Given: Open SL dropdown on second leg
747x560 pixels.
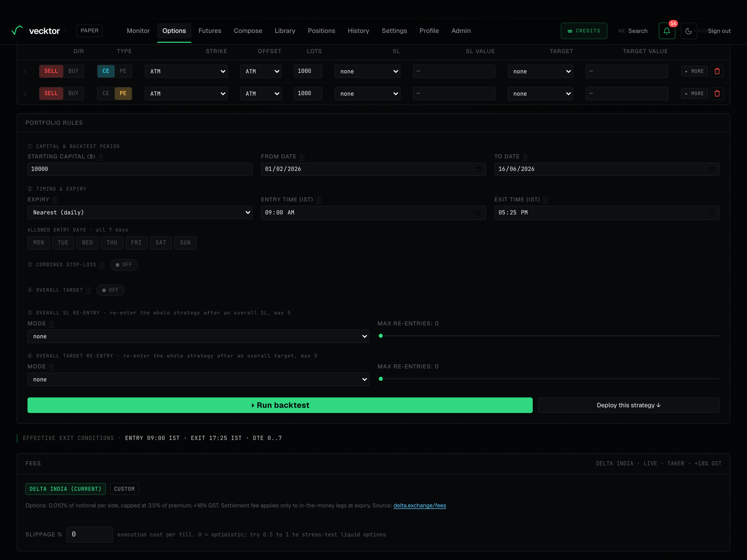Looking at the screenshot, I should click(368, 94).
